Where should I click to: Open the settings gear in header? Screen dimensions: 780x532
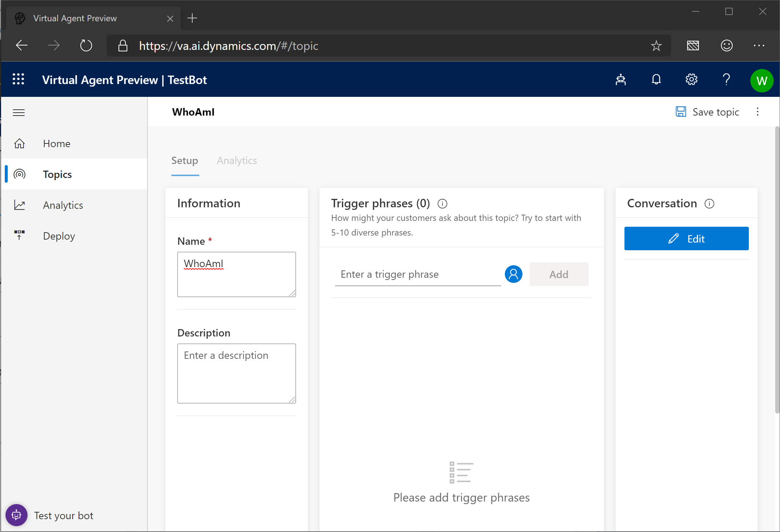click(691, 80)
